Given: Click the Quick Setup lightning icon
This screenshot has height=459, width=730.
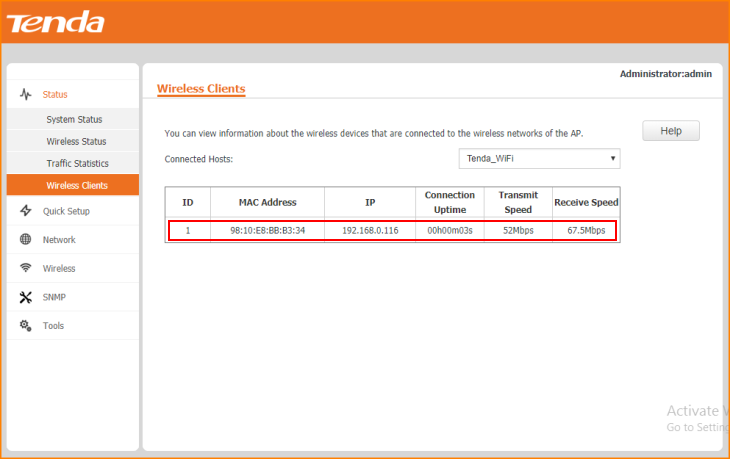Looking at the screenshot, I should (x=26, y=211).
